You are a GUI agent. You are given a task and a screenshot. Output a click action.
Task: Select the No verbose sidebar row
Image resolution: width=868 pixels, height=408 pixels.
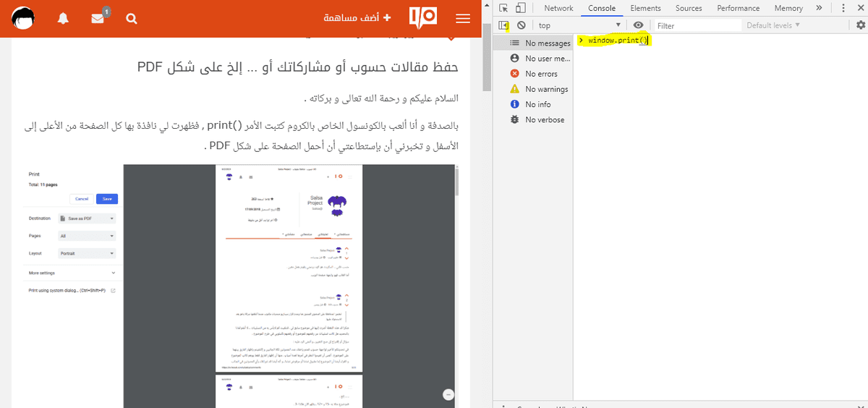[x=534, y=119]
